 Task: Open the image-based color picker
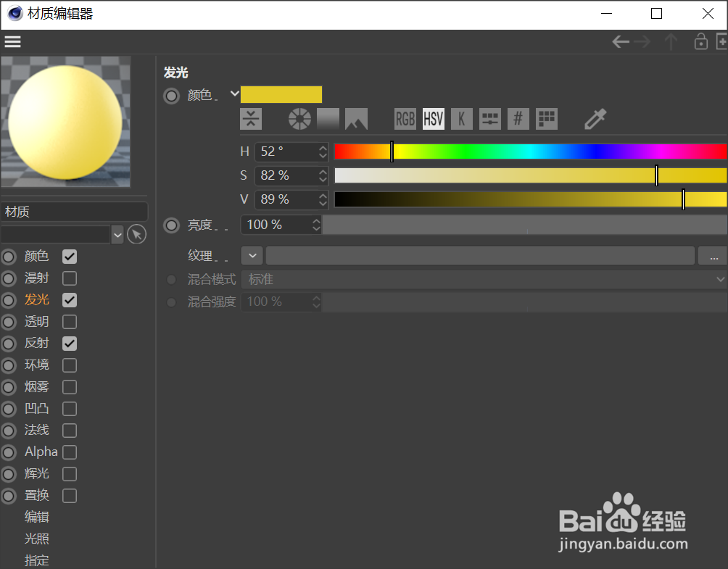click(356, 118)
